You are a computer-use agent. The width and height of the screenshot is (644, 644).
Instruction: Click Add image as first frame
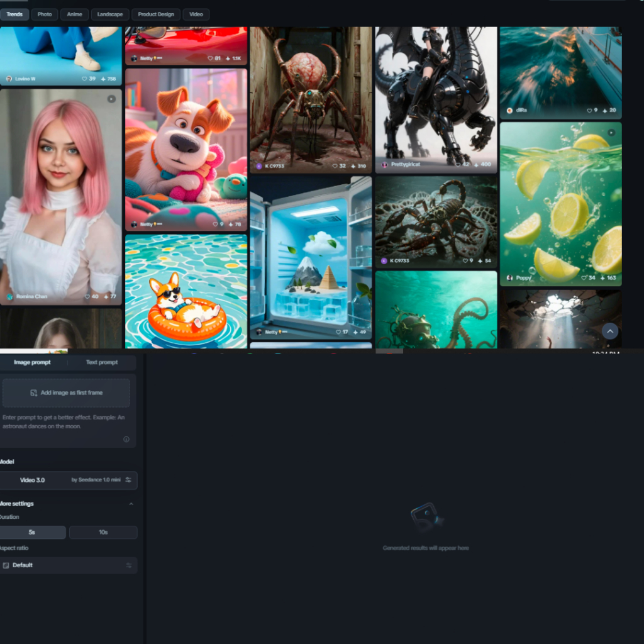[x=67, y=393]
